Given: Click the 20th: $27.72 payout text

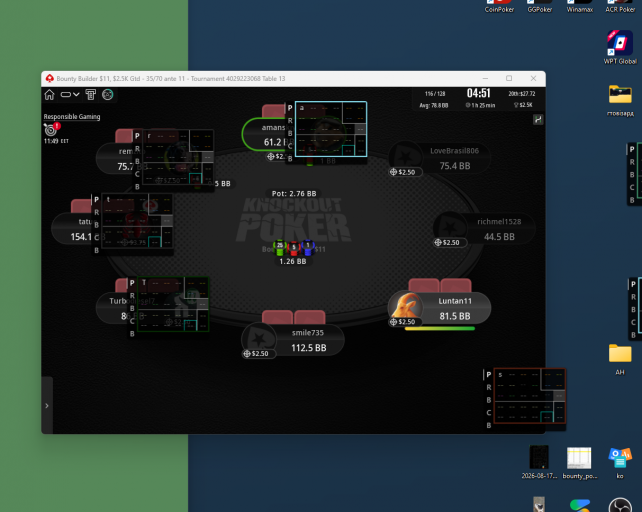Looking at the screenshot, I should pyautogui.click(x=522, y=94).
